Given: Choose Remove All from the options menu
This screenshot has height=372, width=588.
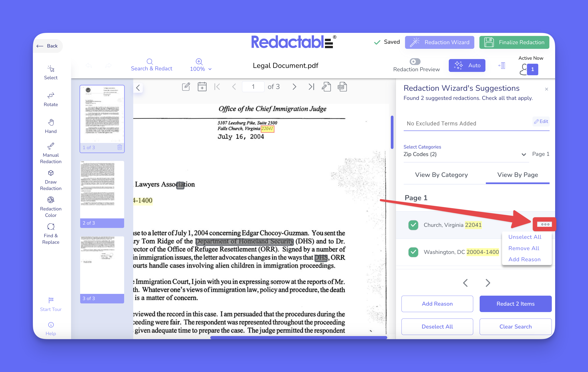Looking at the screenshot, I should click(x=524, y=248).
